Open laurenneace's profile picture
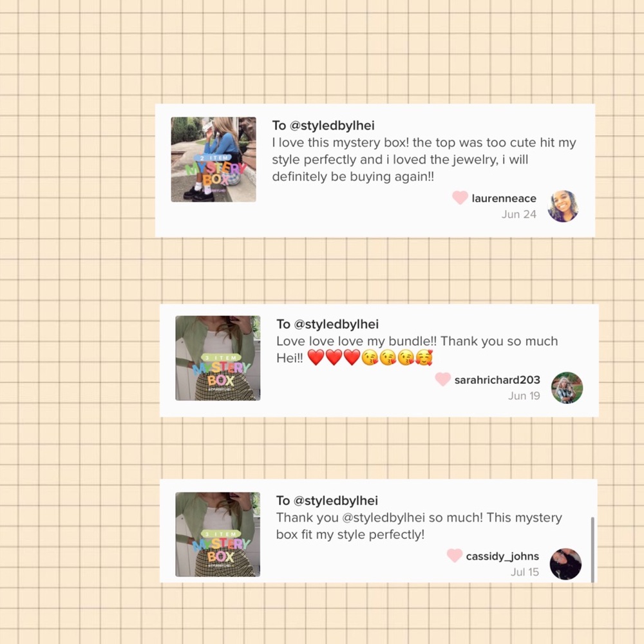This screenshot has height=644, width=644. (563, 206)
